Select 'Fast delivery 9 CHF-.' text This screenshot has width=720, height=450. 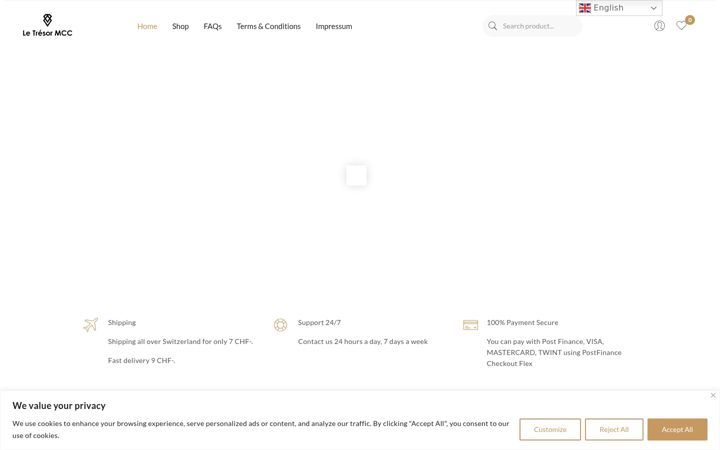pyautogui.click(x=141, y=360)
